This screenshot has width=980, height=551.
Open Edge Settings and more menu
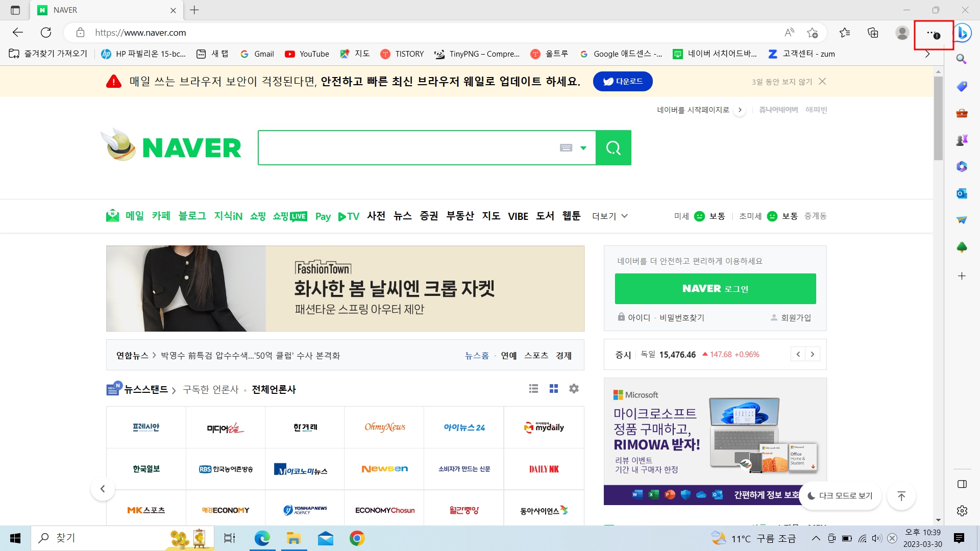pos(933,34)
